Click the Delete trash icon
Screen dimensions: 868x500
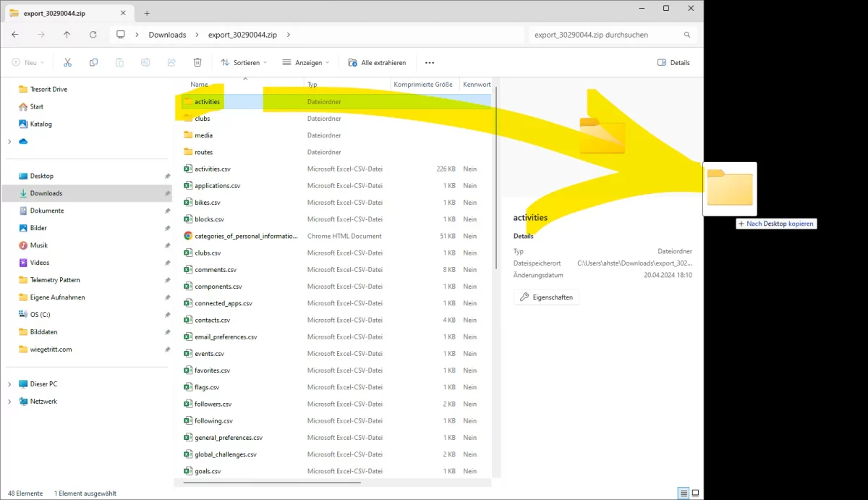point(197,63)
